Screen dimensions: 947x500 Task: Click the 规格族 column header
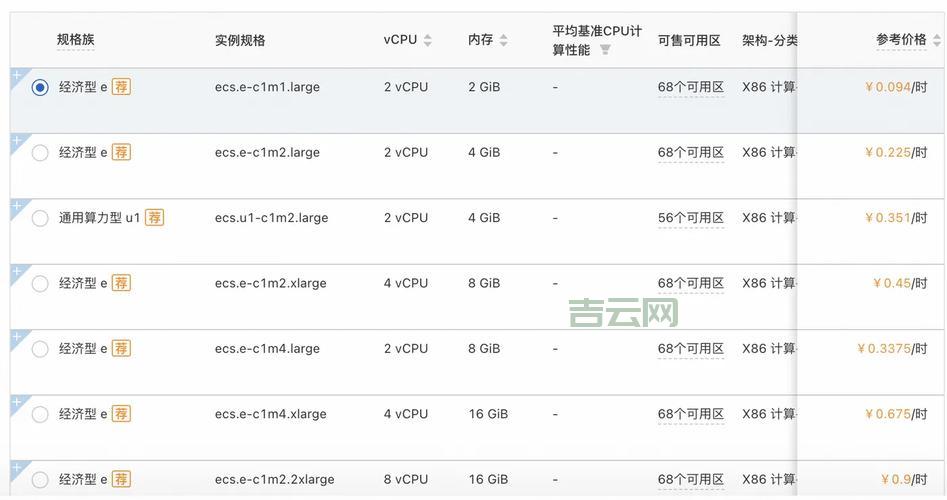coord(76,40)
